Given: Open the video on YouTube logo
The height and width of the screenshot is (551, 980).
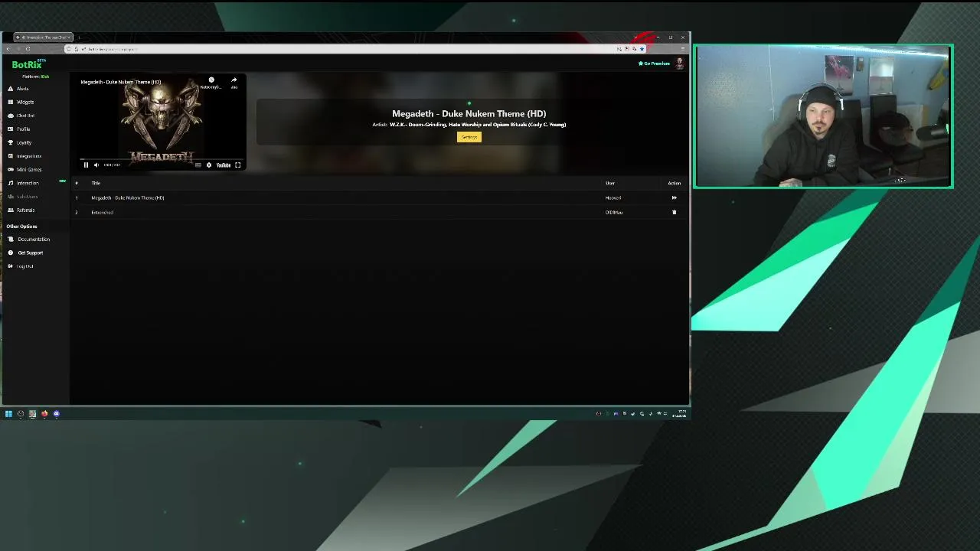Looking at the screenshot, I should (x=223, y=165).
